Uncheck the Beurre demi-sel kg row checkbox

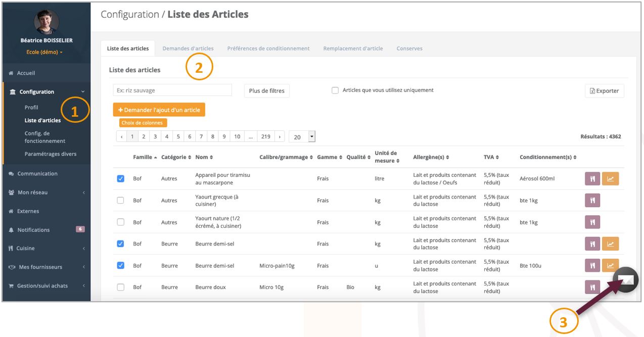click(x=120, y=244)
